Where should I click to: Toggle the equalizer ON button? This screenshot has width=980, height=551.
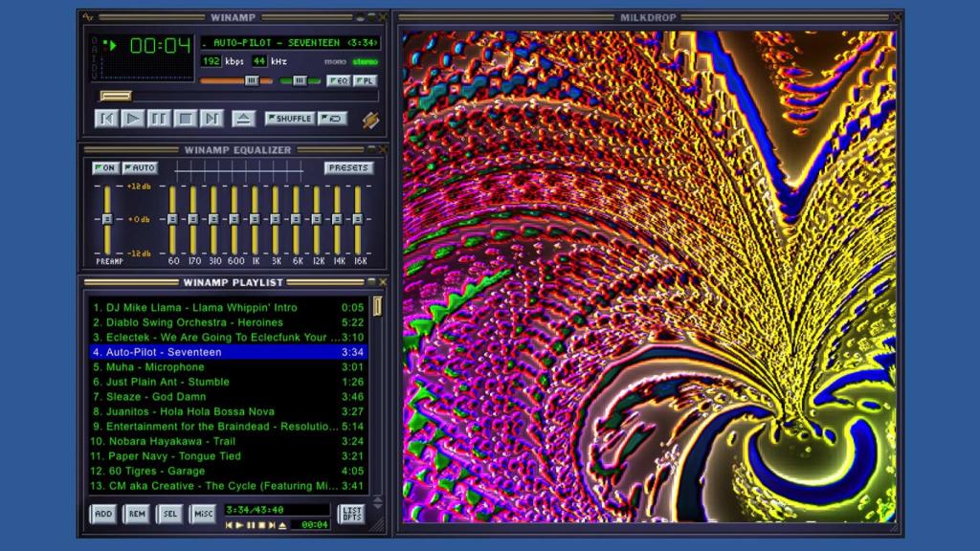[104, 167]
